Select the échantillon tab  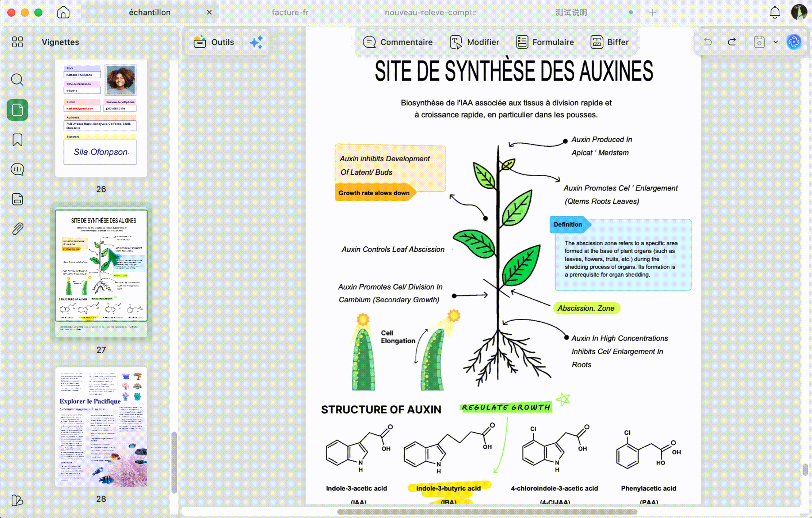click(150, 12)
